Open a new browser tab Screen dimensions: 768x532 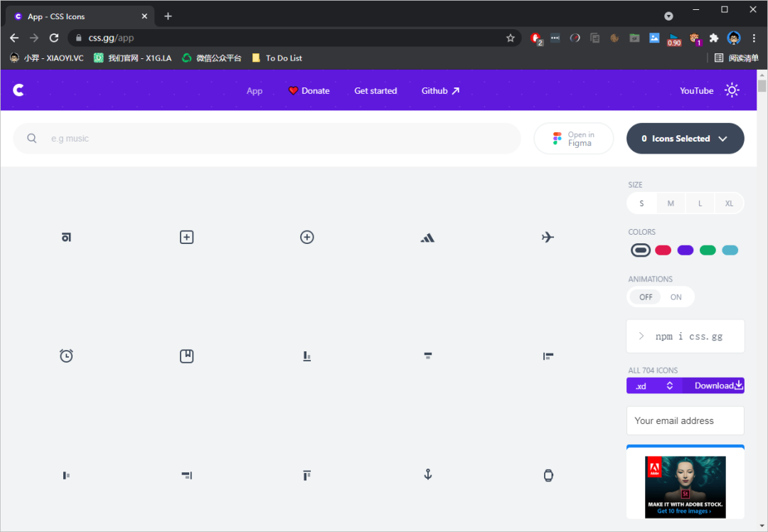(x=168, y=16)
